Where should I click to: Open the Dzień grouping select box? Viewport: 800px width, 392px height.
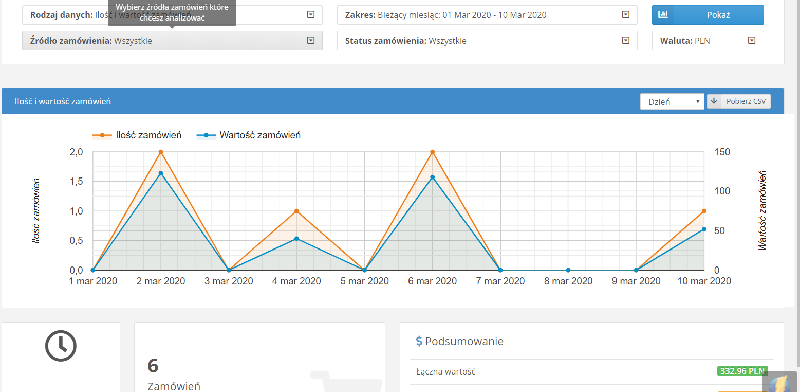672,102
